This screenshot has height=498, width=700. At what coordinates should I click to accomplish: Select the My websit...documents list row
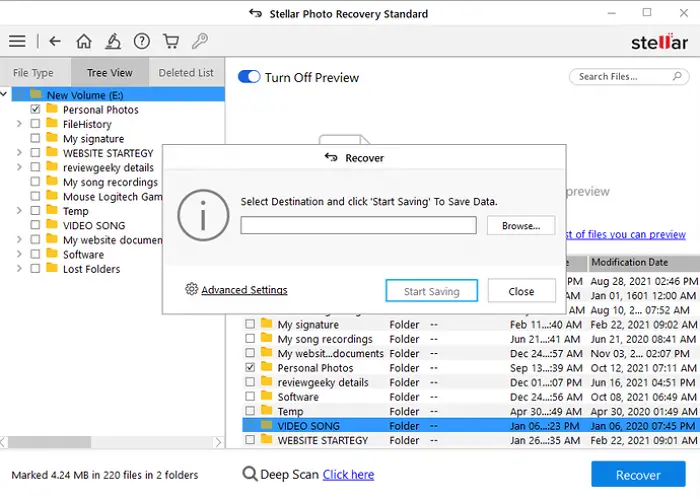pyautogui.click(x=471, y=353)
